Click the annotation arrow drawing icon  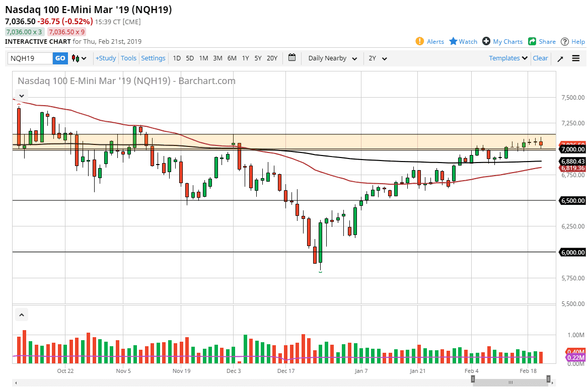coord(560,58)
